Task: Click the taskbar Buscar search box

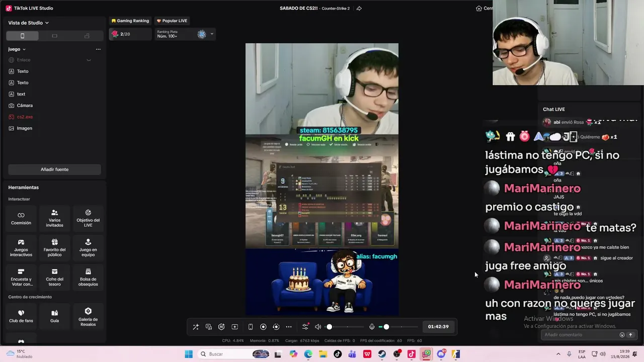Action: [x=234, y=354]
